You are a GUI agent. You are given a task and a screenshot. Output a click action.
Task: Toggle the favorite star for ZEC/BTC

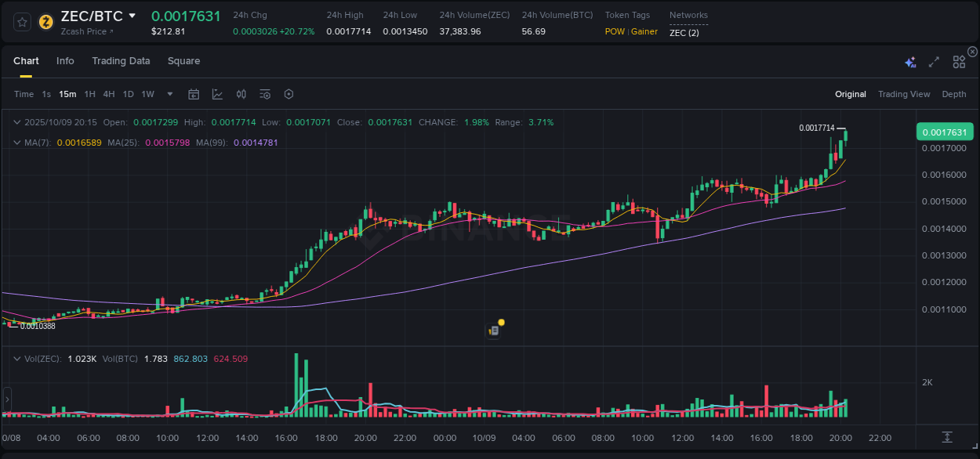click(x=21, y=22)
